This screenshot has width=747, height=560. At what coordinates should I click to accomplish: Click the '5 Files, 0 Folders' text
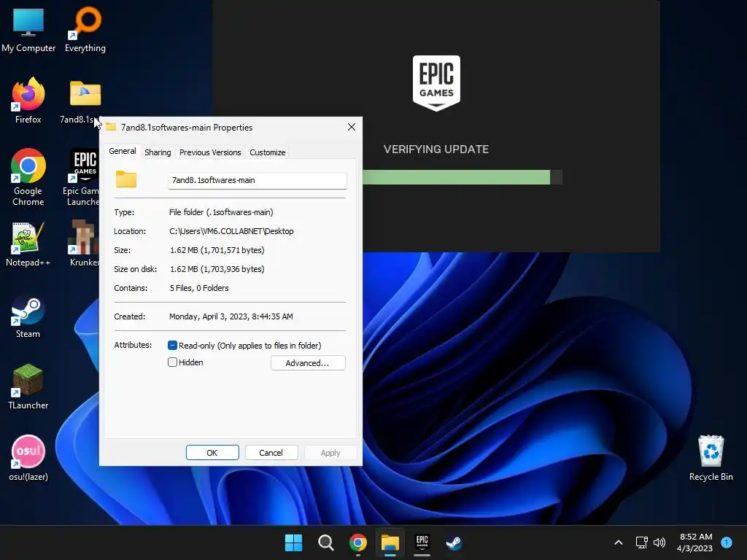199,288
